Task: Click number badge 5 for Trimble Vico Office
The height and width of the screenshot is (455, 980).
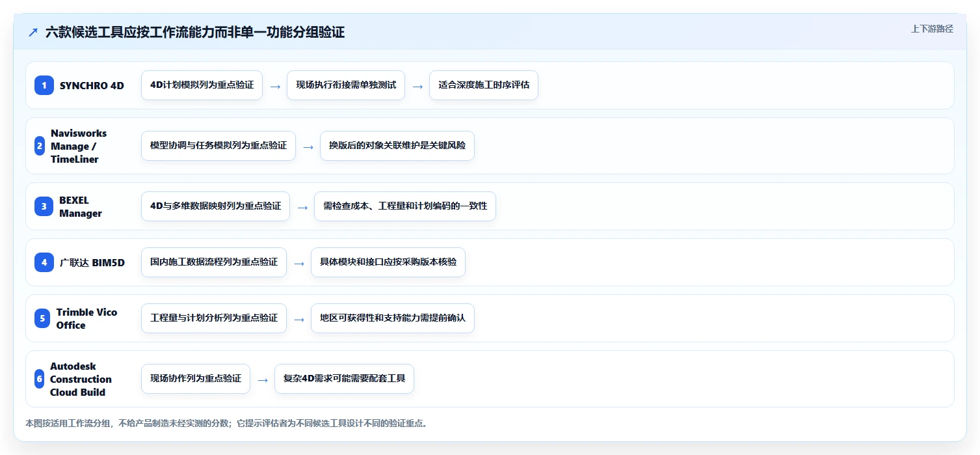Action: [x=42, y=318]
